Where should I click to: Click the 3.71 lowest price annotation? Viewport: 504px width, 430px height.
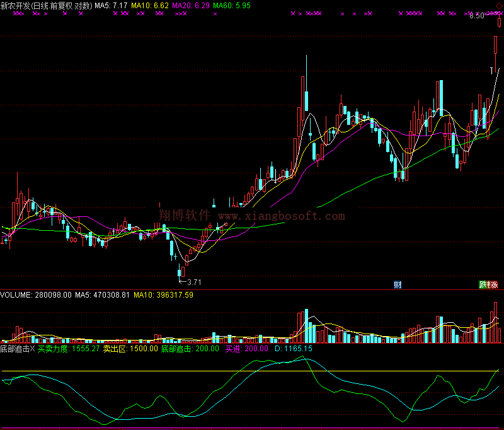point(194,282)
